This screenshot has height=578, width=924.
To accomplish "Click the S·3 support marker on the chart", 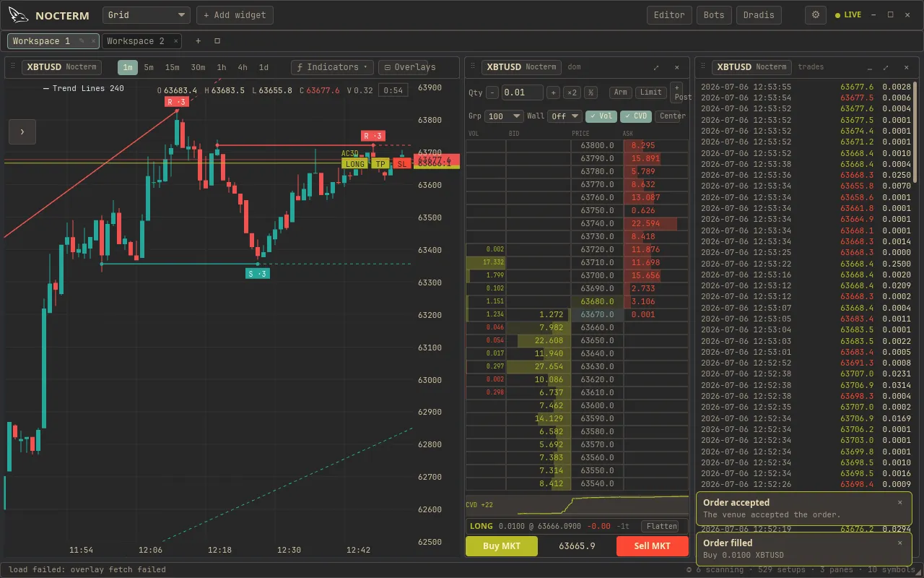I will pos(258,274).
